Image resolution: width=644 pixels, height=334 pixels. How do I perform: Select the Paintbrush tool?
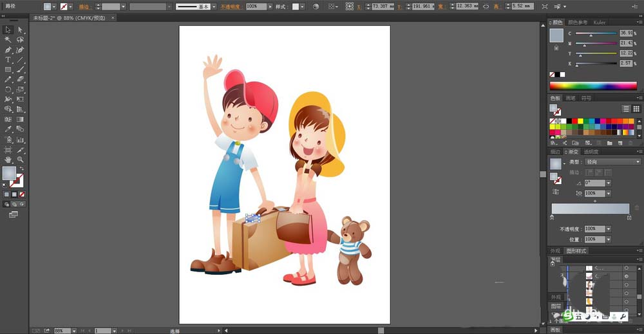point(20,70)
